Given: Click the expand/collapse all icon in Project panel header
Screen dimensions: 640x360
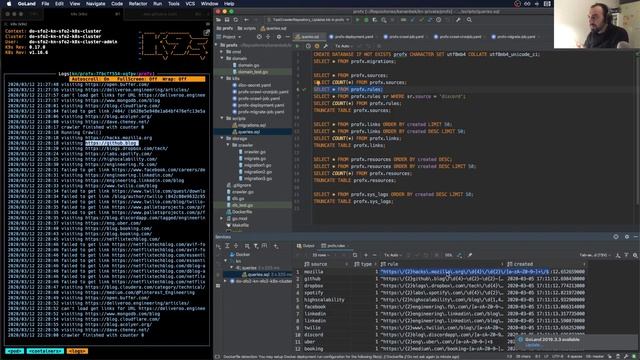Looking at the screenshot, I should coord(268,37).
